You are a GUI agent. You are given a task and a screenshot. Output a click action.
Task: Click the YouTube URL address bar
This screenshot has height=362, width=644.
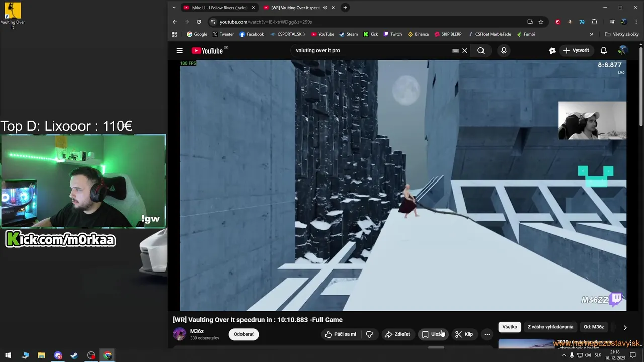(x=370, y=22)
